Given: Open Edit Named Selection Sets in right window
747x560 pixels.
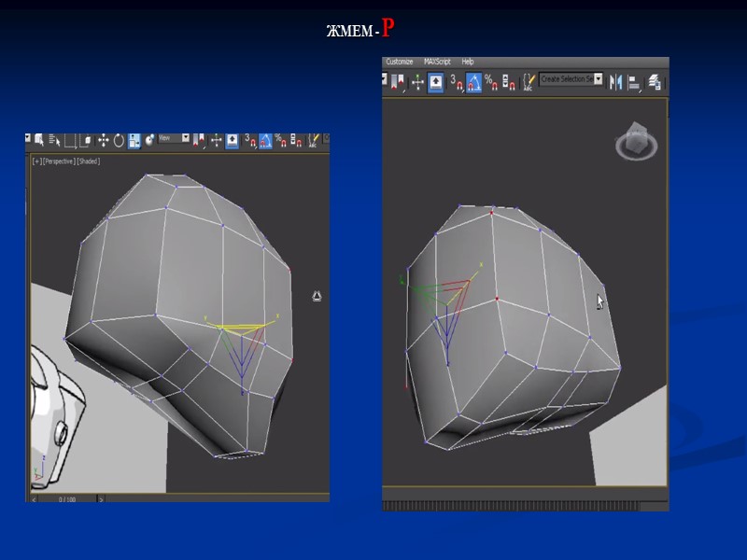Looking at the screenshot, I should (x=529, y=82).
